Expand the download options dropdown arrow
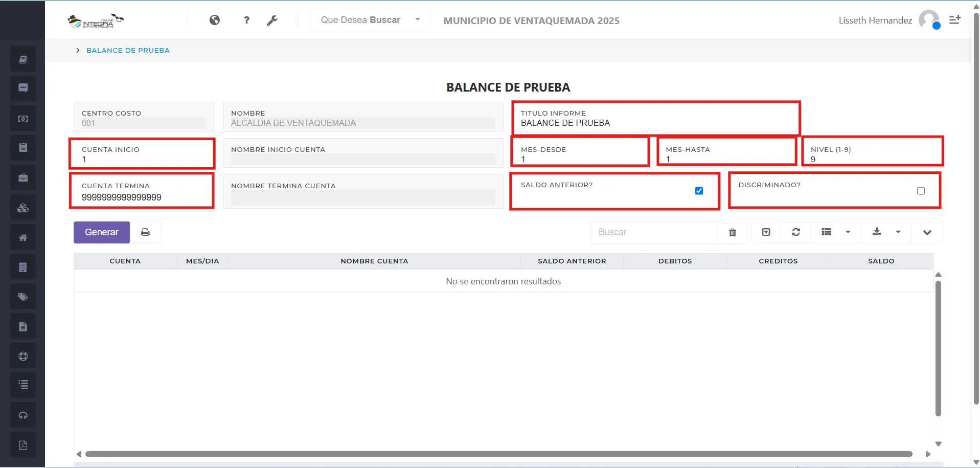This screenshot has width=980, height=468. pos(898,232)
